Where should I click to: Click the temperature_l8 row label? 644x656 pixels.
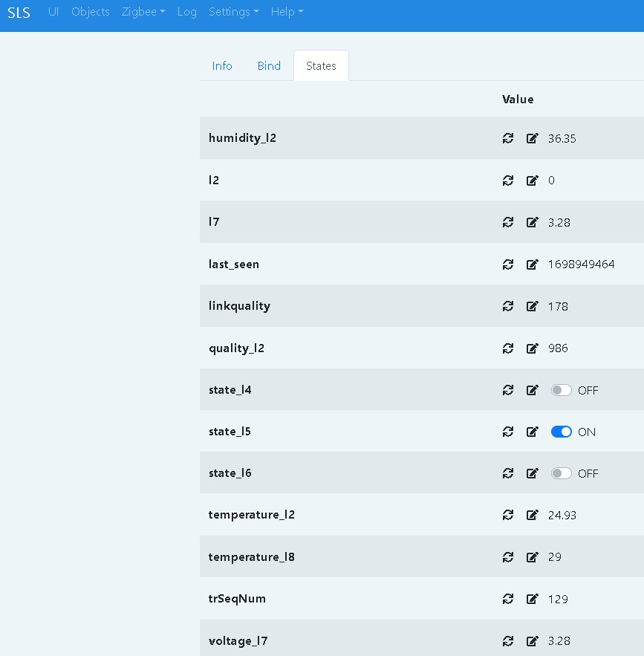point(251,557)
